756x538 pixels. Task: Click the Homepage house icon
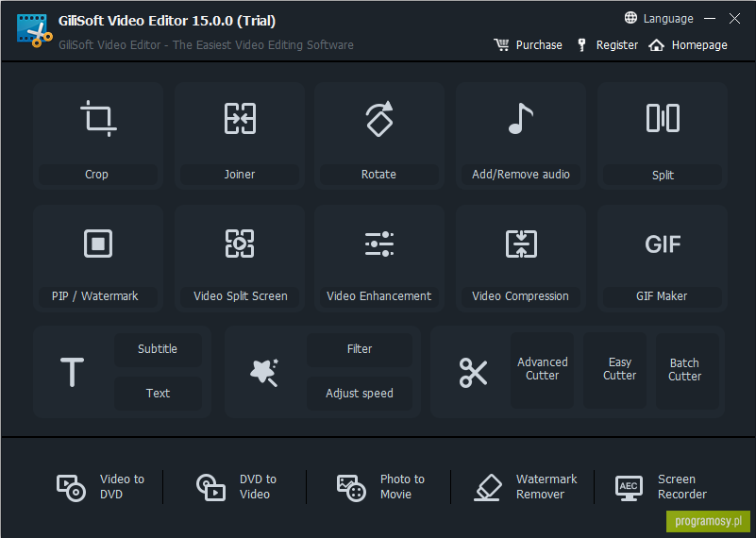pos(656,45)
